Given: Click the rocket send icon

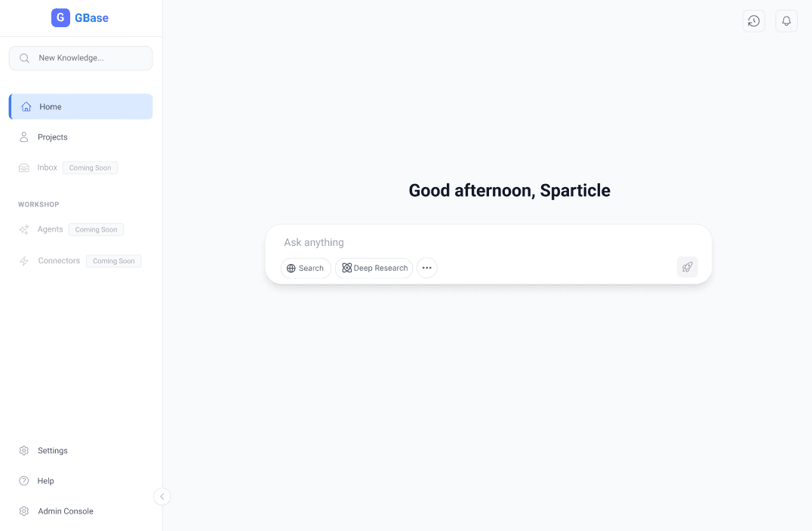Looking at the screenshot, I should pyautogui.click(x=687, y=267).
